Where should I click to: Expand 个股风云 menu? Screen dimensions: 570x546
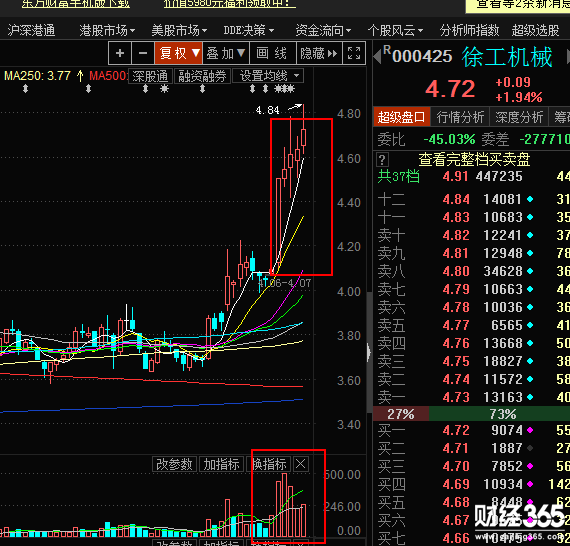click(x=395, y=30)
